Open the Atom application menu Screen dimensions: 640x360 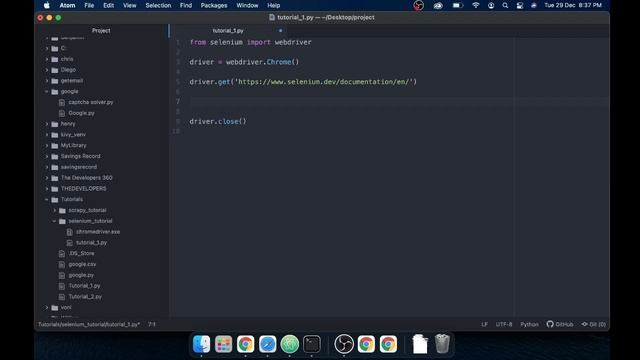67,5
